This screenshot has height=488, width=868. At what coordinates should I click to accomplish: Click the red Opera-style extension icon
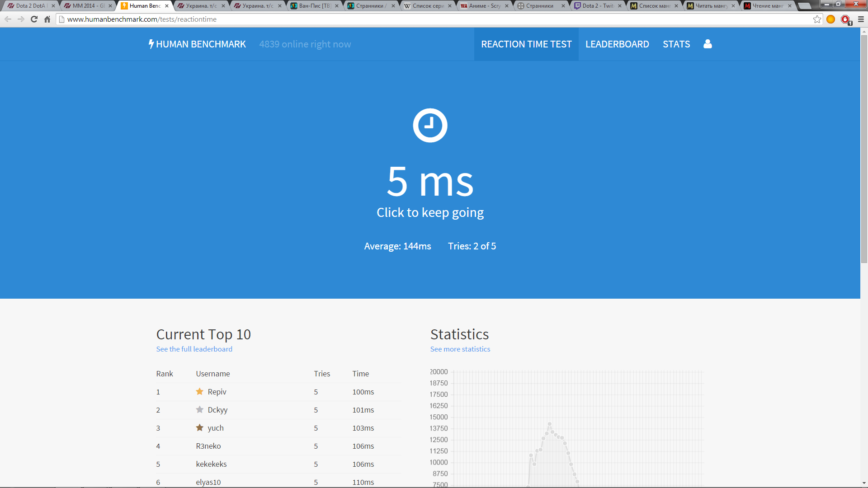coord(845,19)
